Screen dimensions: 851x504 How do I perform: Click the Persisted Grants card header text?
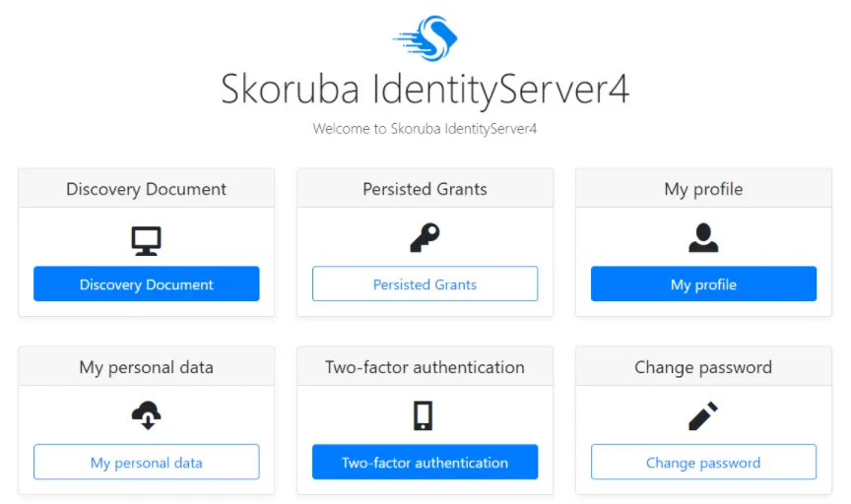tap(425, 189)
